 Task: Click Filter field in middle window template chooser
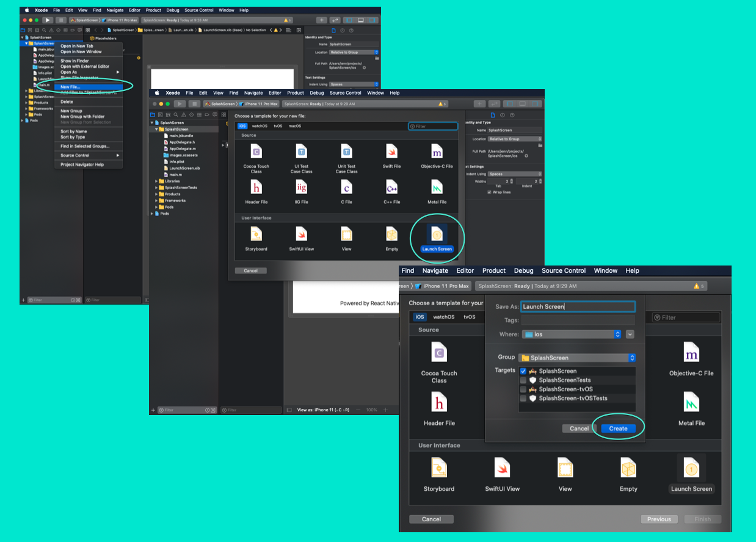point(433,126)
